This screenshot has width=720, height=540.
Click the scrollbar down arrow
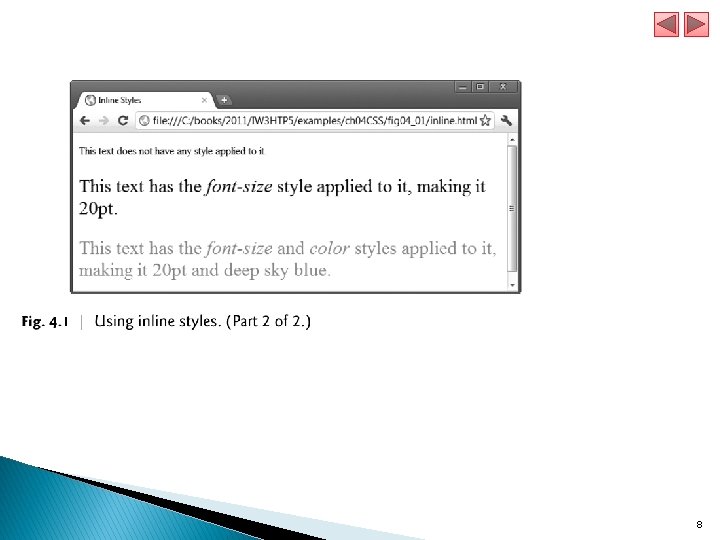point(512,285)
